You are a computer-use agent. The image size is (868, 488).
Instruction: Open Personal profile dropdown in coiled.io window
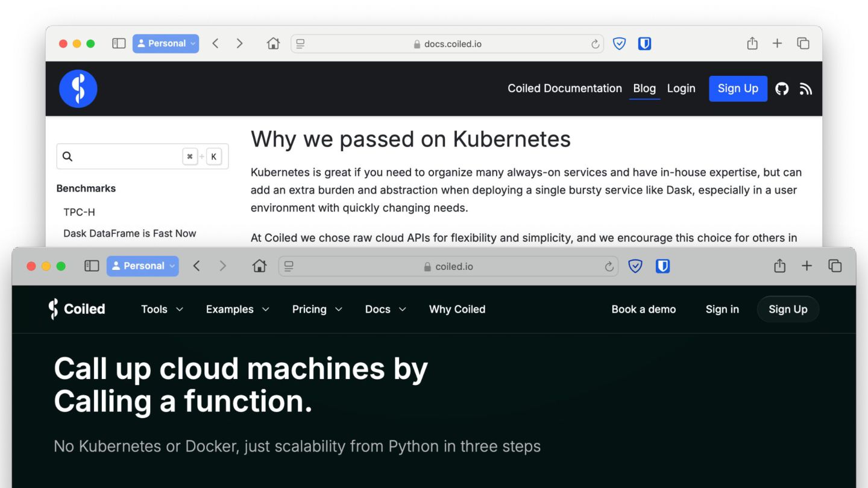[x=143, y=266]
